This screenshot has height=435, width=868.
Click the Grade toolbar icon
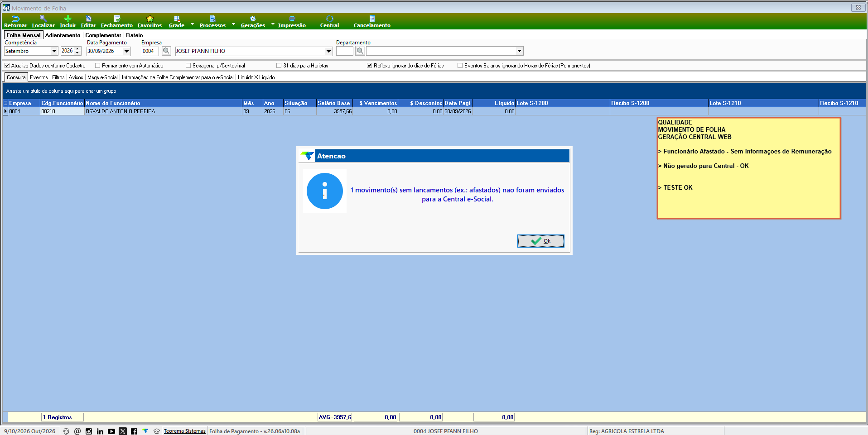(x=176, y=21)
